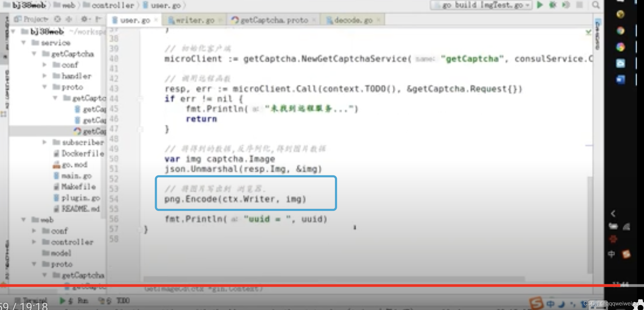Open the go build ImgTest.go configuration dropdown
This screenshot has height=310, width=644.
click(x=481, y=5)
